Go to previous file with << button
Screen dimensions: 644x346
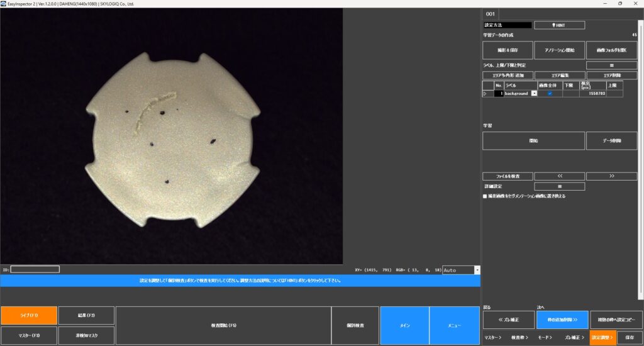559,176
